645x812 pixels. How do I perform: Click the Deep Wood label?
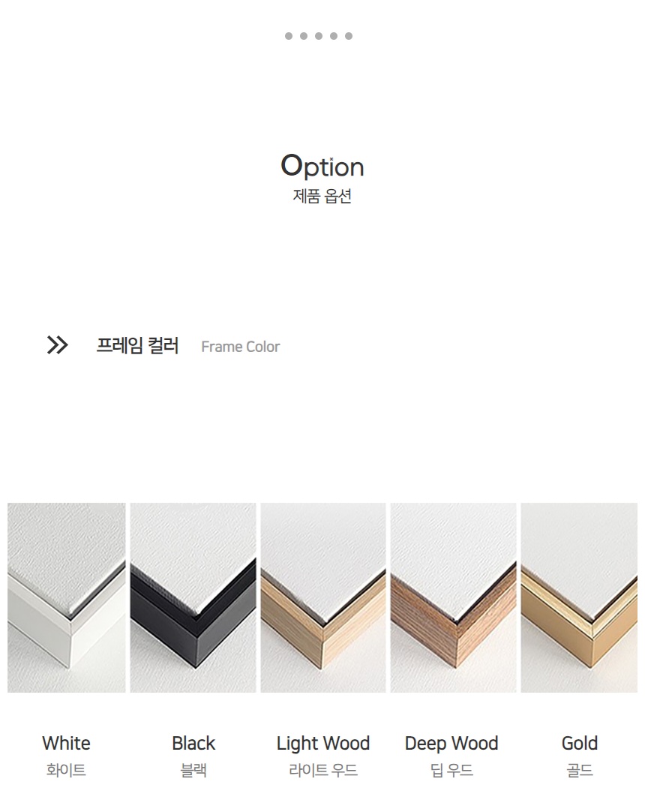451,744
